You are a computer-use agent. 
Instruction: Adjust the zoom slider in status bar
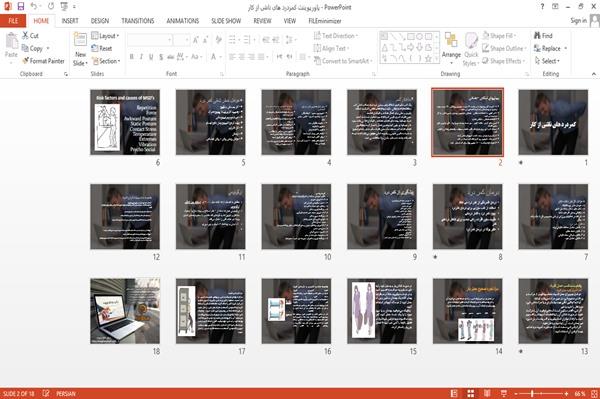(532, 393)
